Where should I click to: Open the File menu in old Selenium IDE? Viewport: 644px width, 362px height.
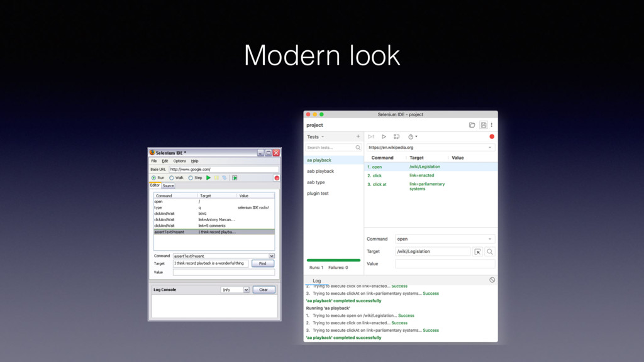pyautogui.click(x=154, y=161)
